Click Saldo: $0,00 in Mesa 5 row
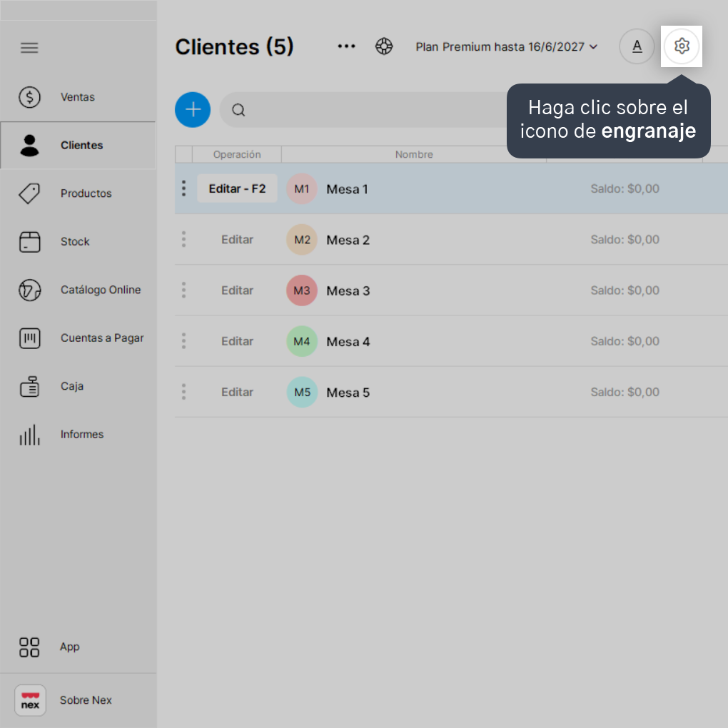 point(625,392)
